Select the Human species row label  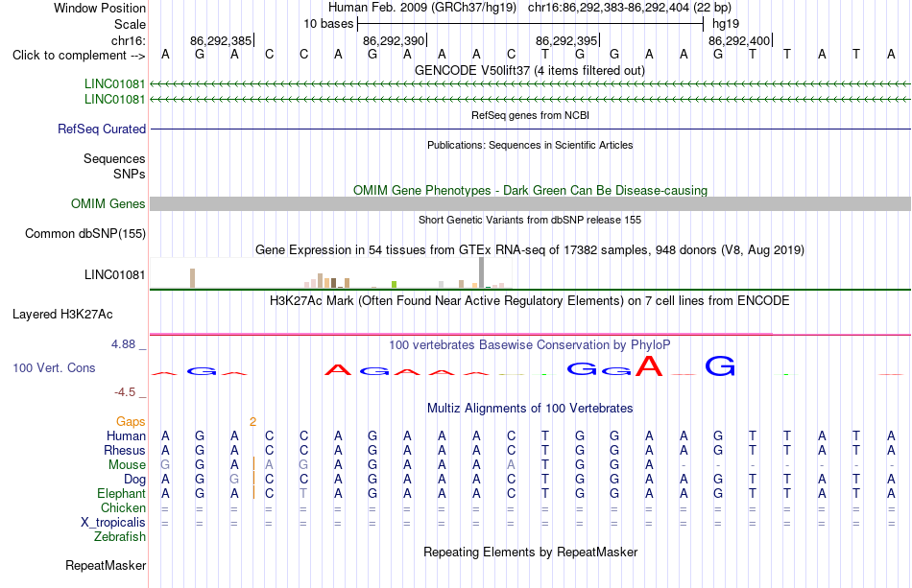click(126, 435)
